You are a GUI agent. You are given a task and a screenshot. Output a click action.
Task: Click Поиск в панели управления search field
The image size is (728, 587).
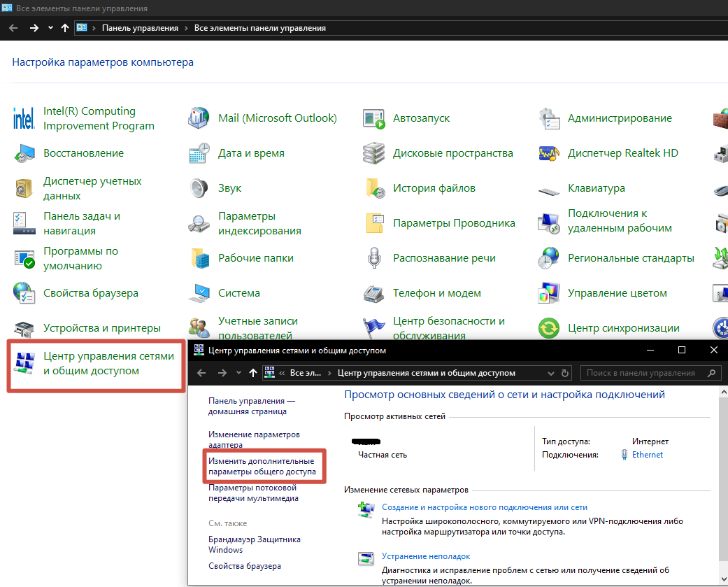pyautogui.click(x=651, y=373)
